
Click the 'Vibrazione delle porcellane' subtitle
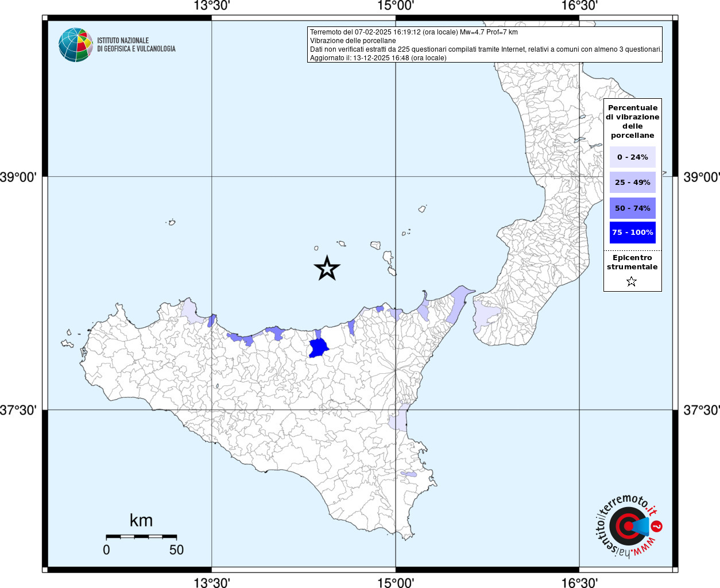click(x=353, y=41)
